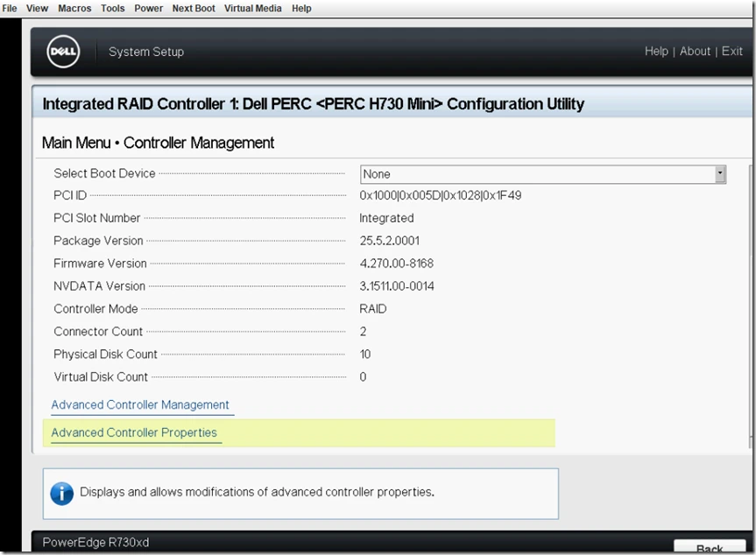Click the NVDATA Version value 3.1511.00-0014
Image resolution: width=756 pixels, height=555 pixels.
(x=397, y=285)
